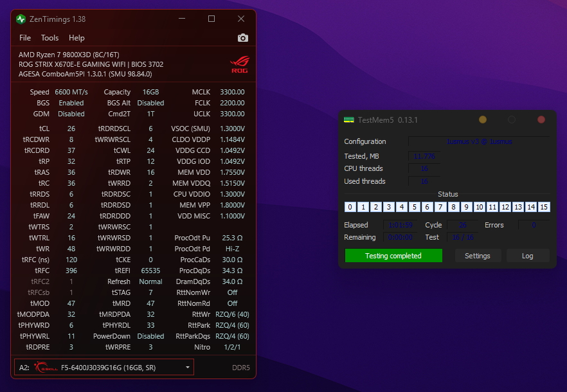Click the Nitro 1/2/1 value

click(x=232, y=347)
